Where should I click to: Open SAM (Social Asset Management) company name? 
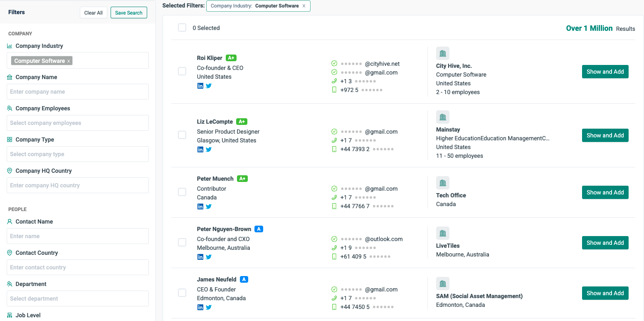tap(479, 296)
